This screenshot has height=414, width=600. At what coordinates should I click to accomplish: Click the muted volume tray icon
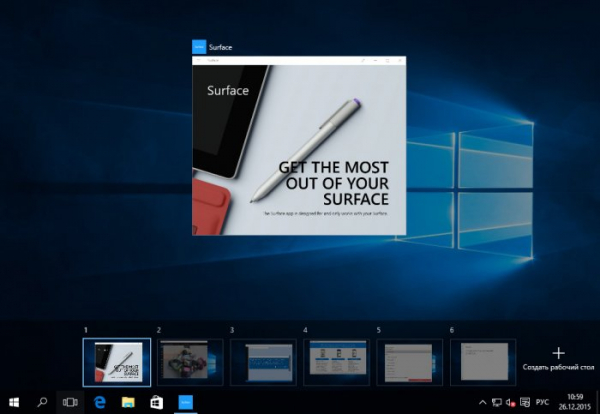510,403
